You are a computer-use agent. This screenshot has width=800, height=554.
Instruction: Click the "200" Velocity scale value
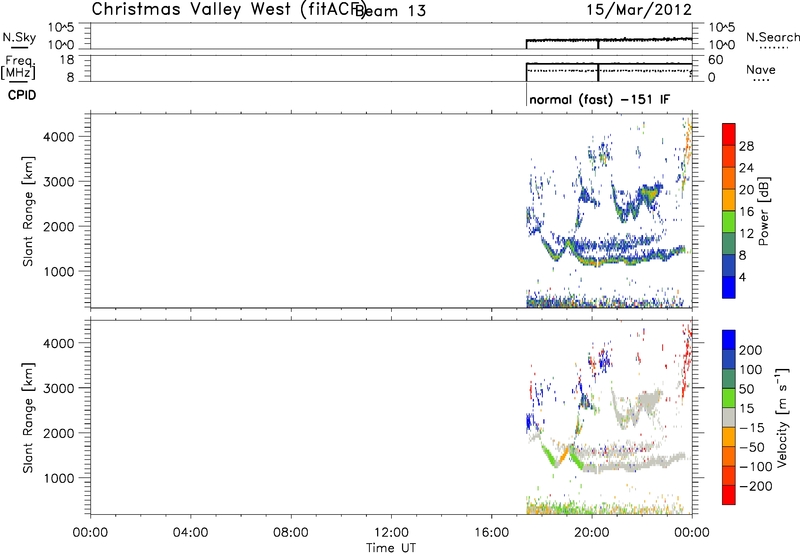click(751, 350)
